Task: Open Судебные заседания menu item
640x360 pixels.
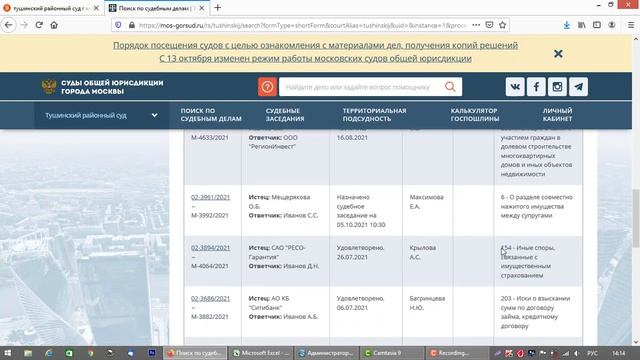Action: click(x=285, y=115)
